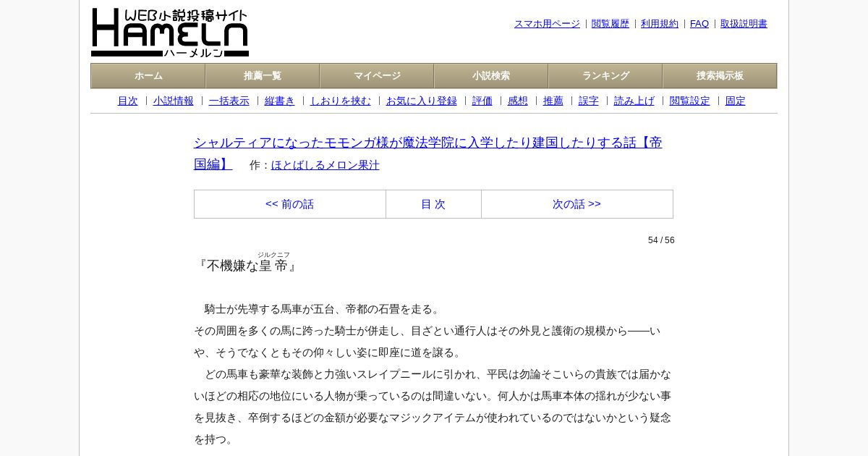Open the 感想 link
Image resolution: width=868 pixels, height=456 pixels.
point(518,101)
